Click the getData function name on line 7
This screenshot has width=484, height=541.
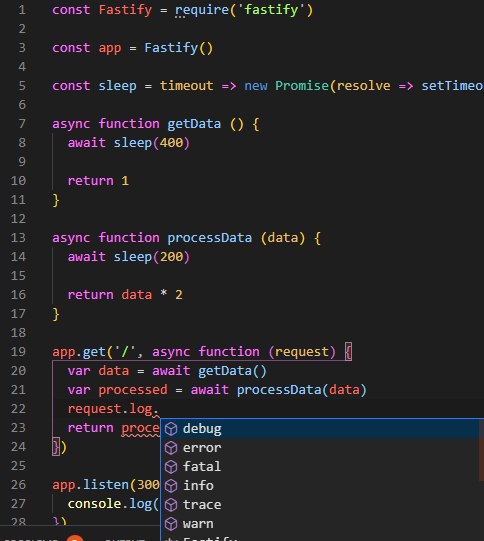194,124
